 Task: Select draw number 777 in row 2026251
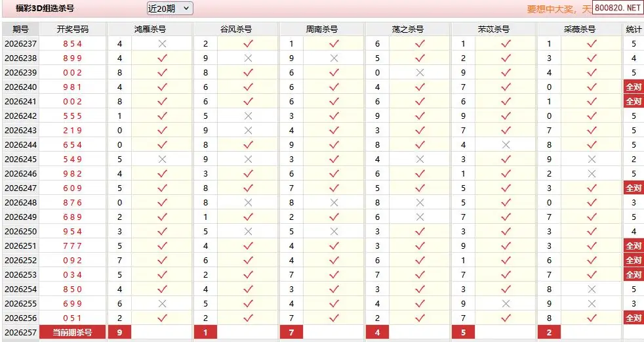click(73, 246)
